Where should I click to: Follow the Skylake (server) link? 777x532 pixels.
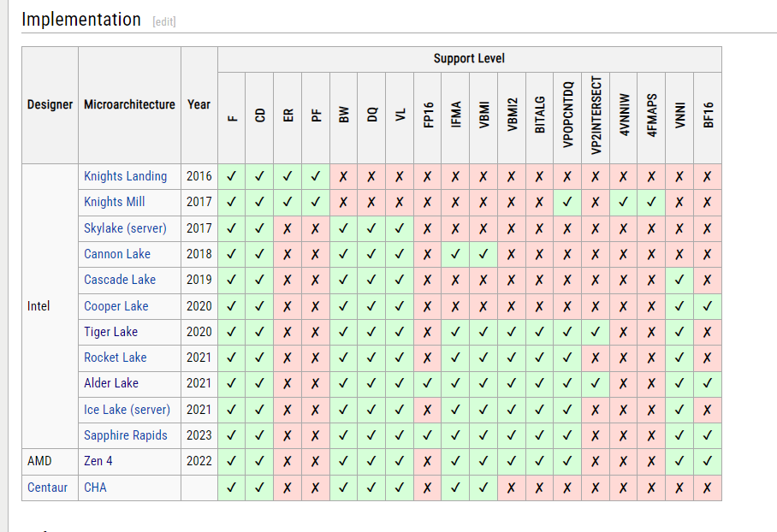(125, 228)
